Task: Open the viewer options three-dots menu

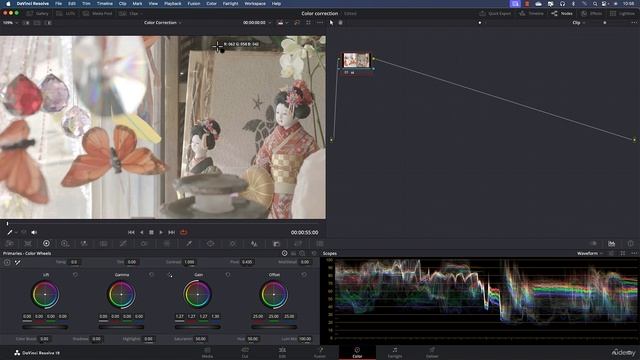Action: tap(320, 23)
